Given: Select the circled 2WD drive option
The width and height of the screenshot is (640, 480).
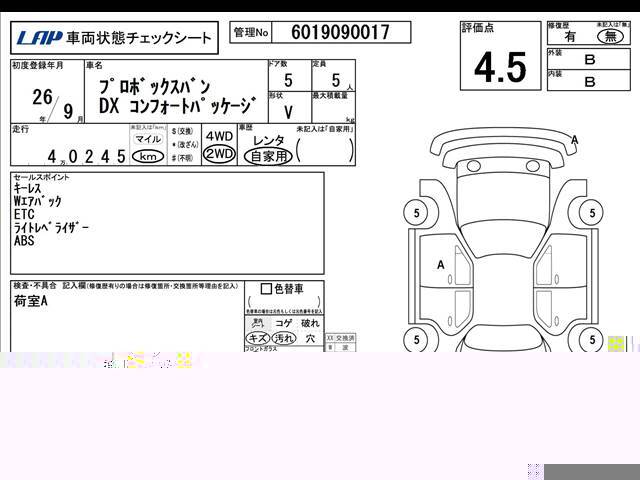Looking at the screenshot, I should click(x=218, y=154).
